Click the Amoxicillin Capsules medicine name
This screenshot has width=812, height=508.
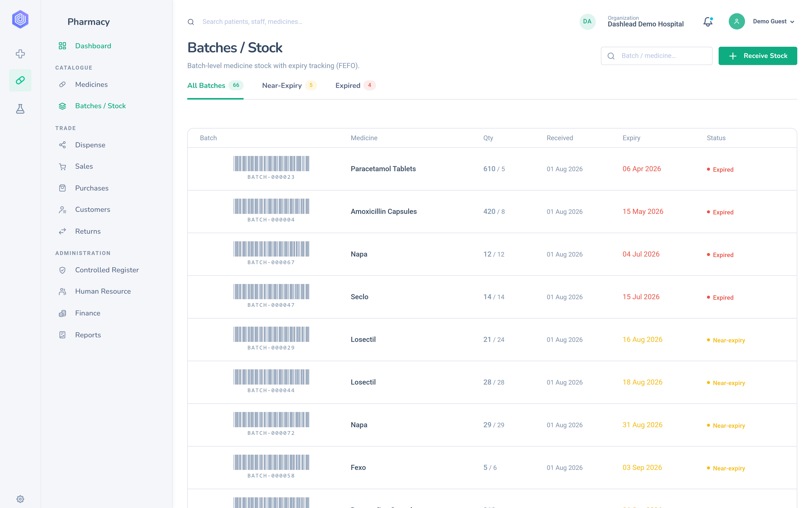(384, 211)
